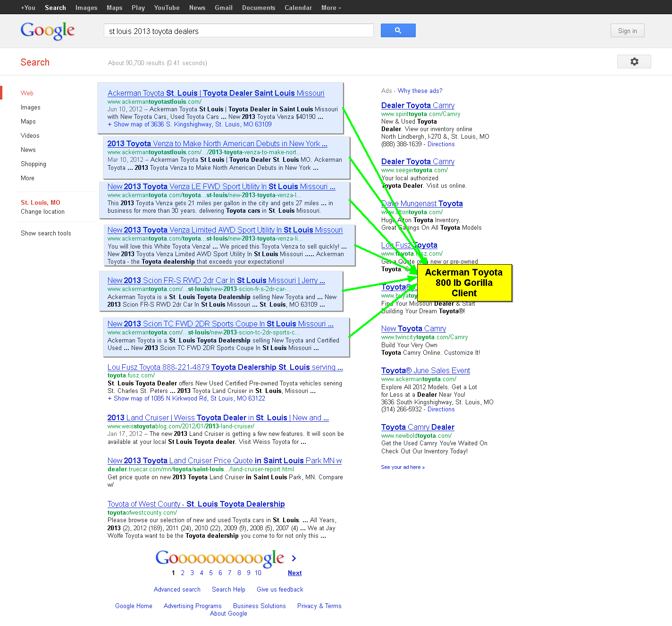Open Toyota of West County result

click(x=196, y=504)
